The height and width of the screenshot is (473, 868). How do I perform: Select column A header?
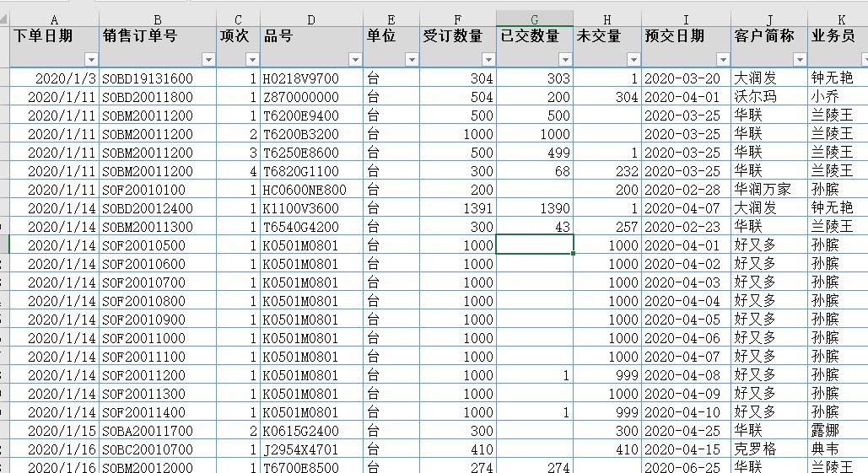[54, 20]
